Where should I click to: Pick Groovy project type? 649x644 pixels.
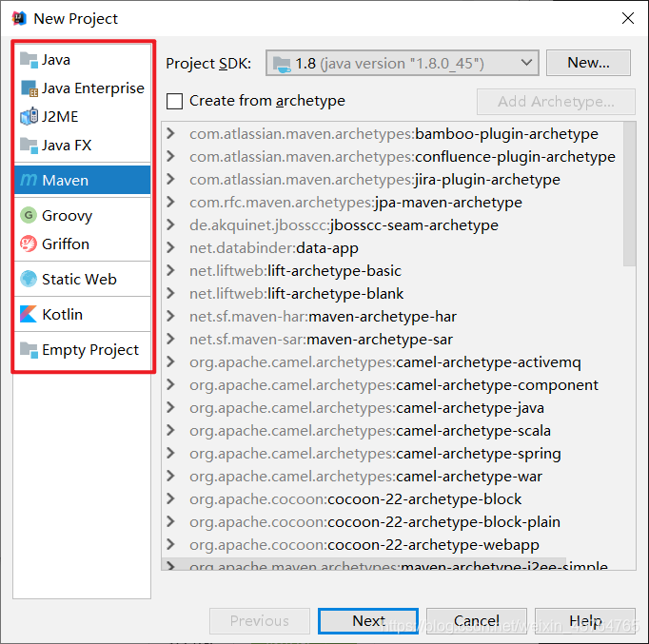click(x=83, y=216)
